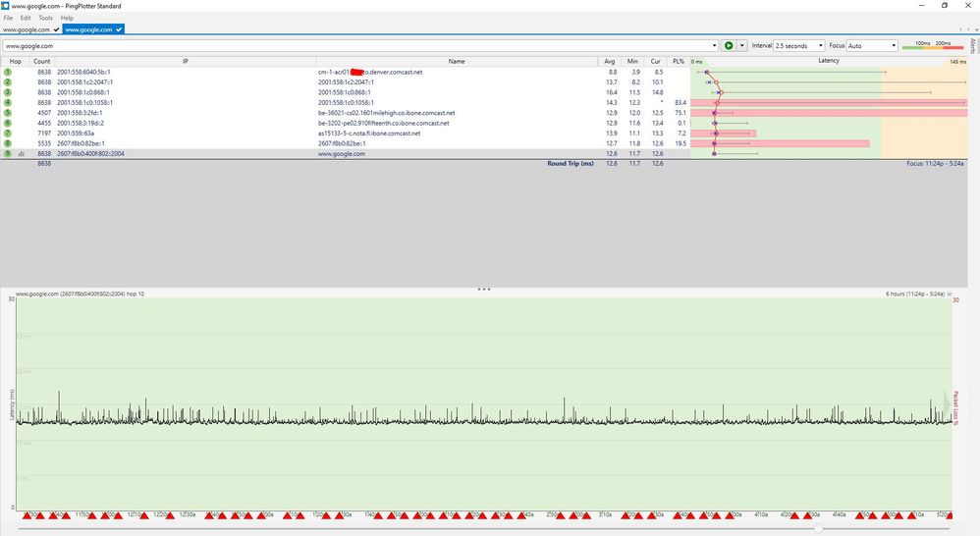Click the 75.1 packet loss value

tap(680, 113)
